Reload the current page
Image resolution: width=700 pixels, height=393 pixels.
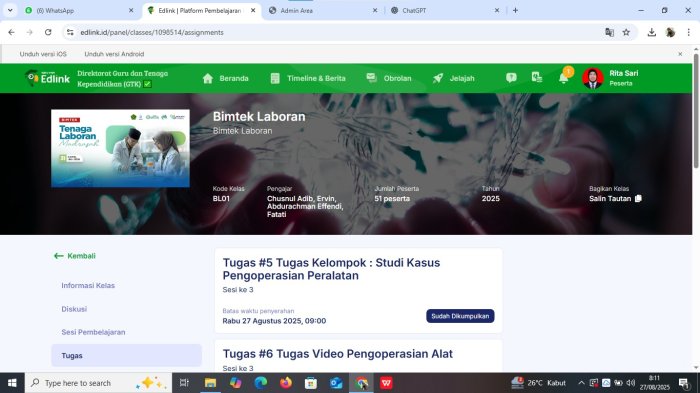coord(48,32)
